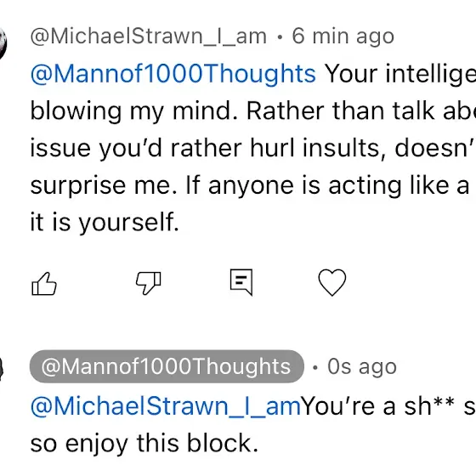
Task: Follow the blue @MichaelStrawn_I_am mention
Action: click(x=166, y=406)
